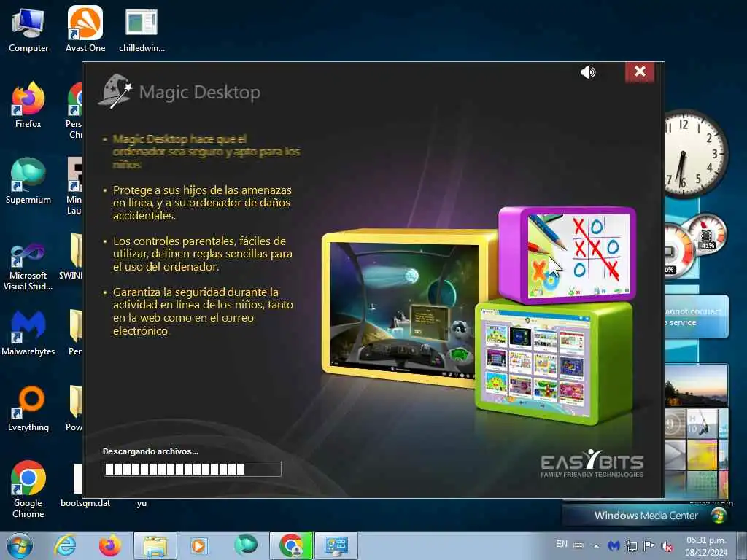The height and width of the screenshot is (560, 747).
Task: Click the EasyBits logo
Action: coord(592,463)
